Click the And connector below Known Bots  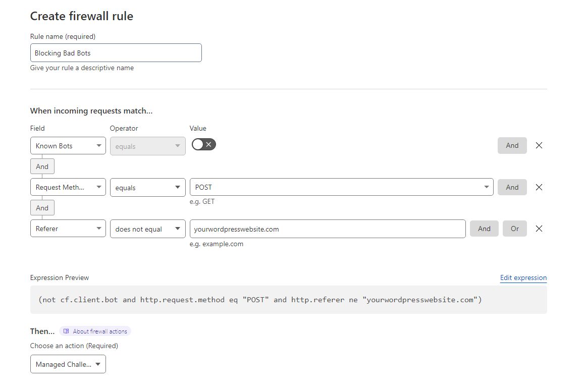tap(42, 166)
